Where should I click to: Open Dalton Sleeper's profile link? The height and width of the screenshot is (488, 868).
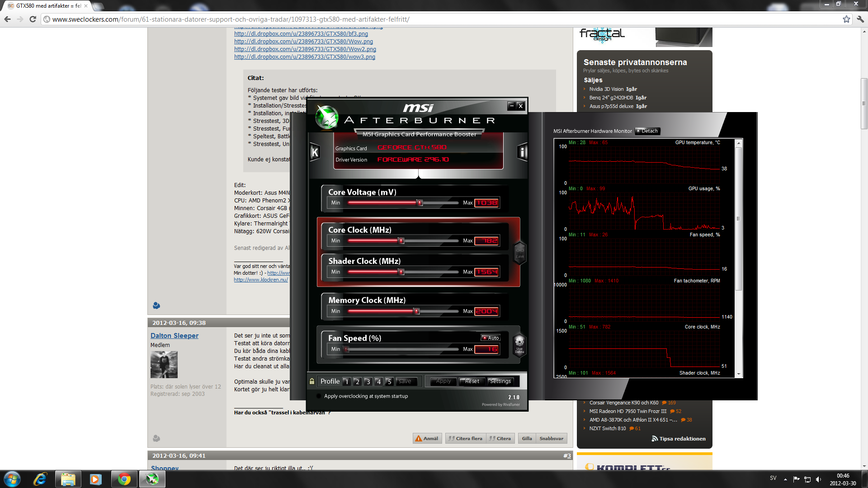(x=175, y=336)
